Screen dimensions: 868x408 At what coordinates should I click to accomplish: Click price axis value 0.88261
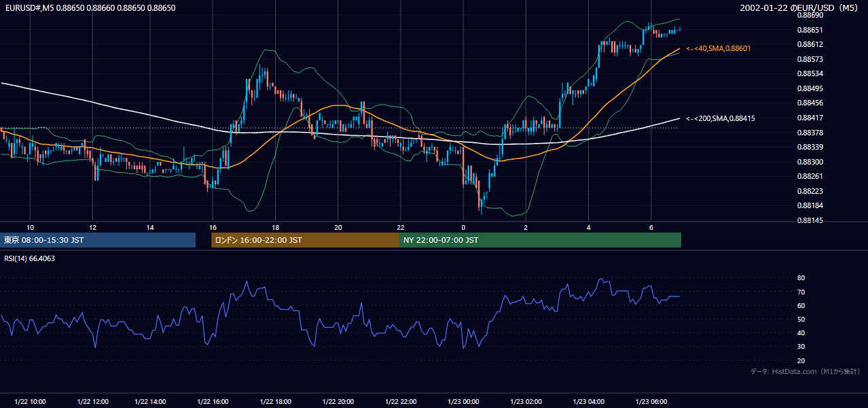tap(810, 176)
